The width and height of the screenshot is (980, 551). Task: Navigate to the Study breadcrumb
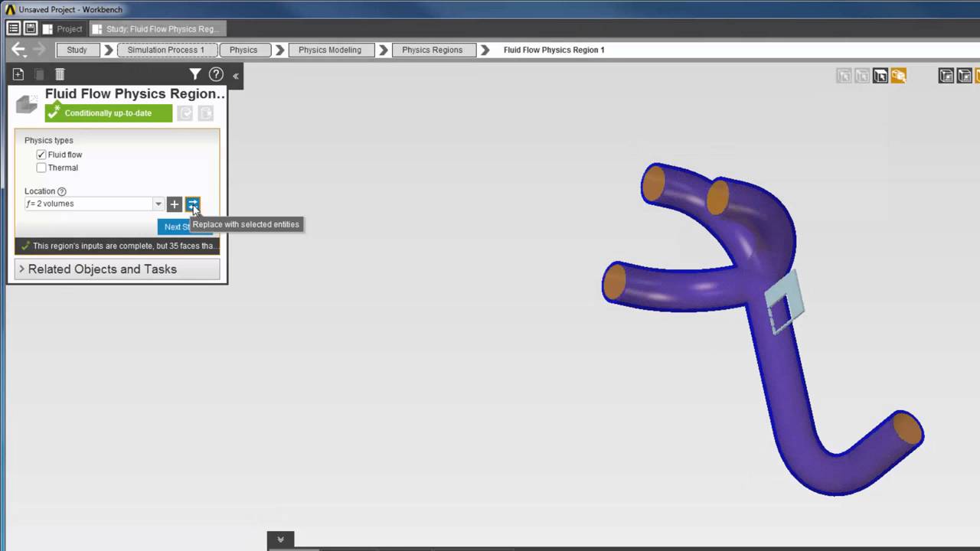click(77, 50)
